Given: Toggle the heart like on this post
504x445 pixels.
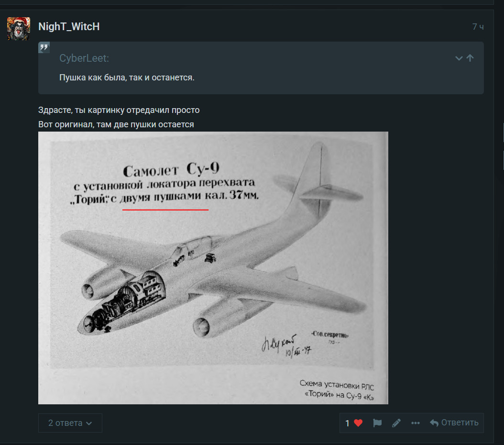Looking at the screenshot, I should (x=358, y=423).
